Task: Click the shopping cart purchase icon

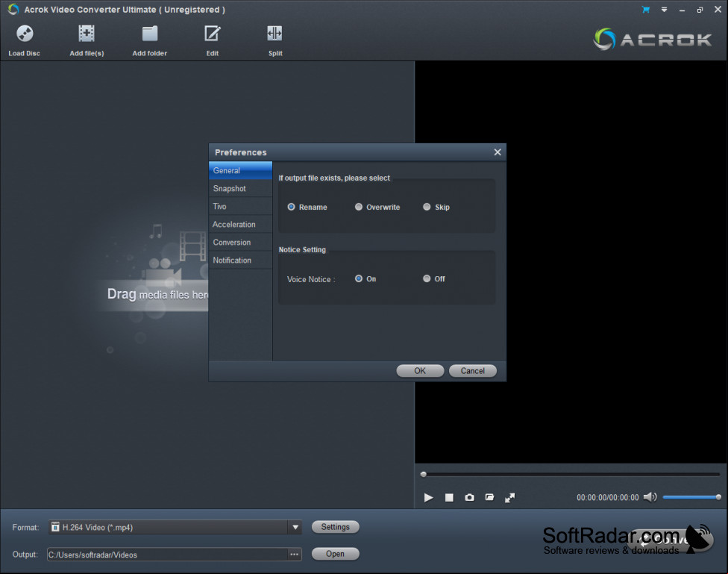Action: click(x=646, y=9)
